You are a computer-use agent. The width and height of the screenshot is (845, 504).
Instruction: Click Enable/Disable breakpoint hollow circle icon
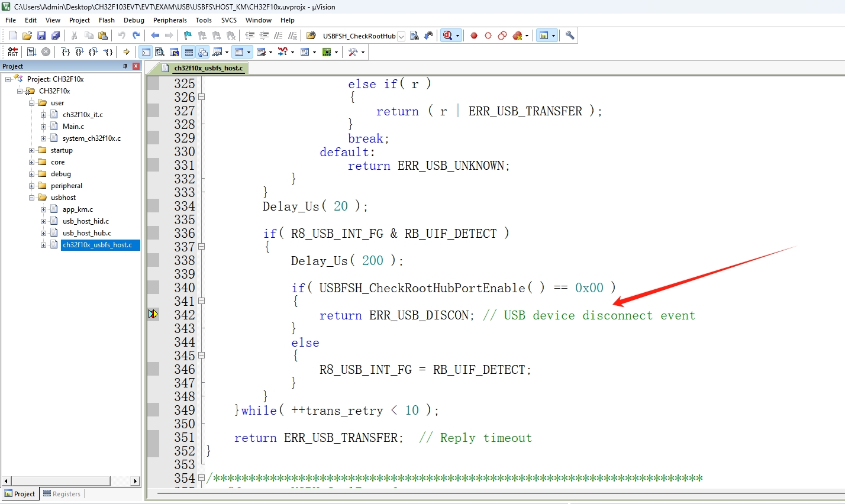488,35
